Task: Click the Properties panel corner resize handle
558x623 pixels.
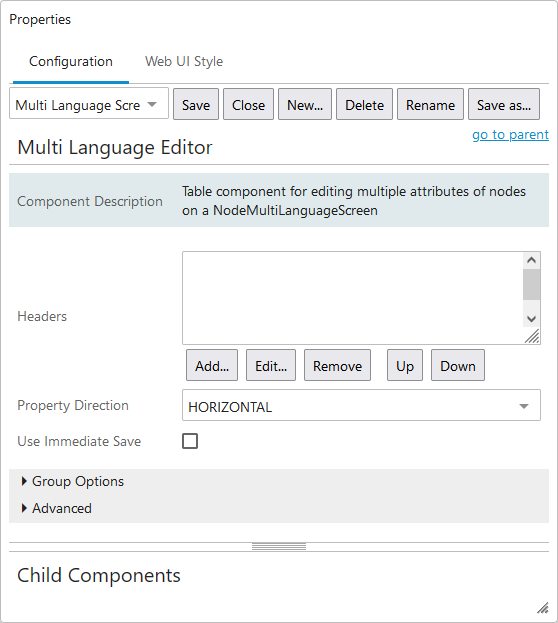Action: 543,608
